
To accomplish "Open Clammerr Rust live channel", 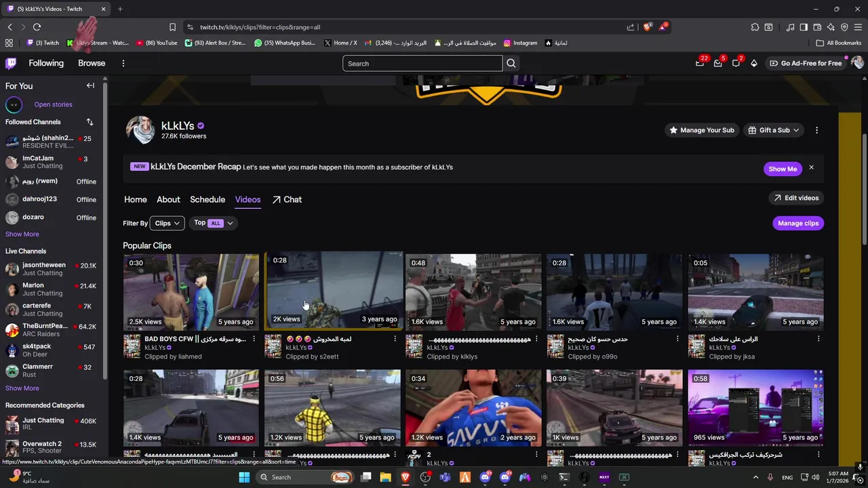I will [52, 371].
